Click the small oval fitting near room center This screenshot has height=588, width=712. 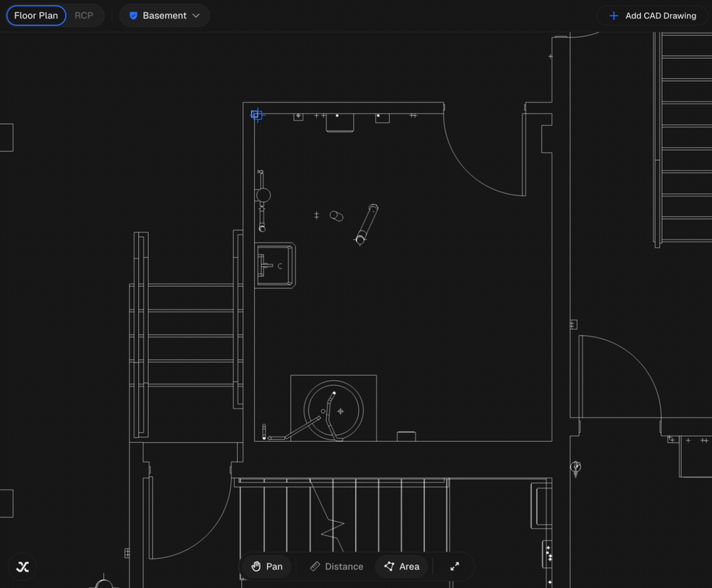tap(337, 216)
